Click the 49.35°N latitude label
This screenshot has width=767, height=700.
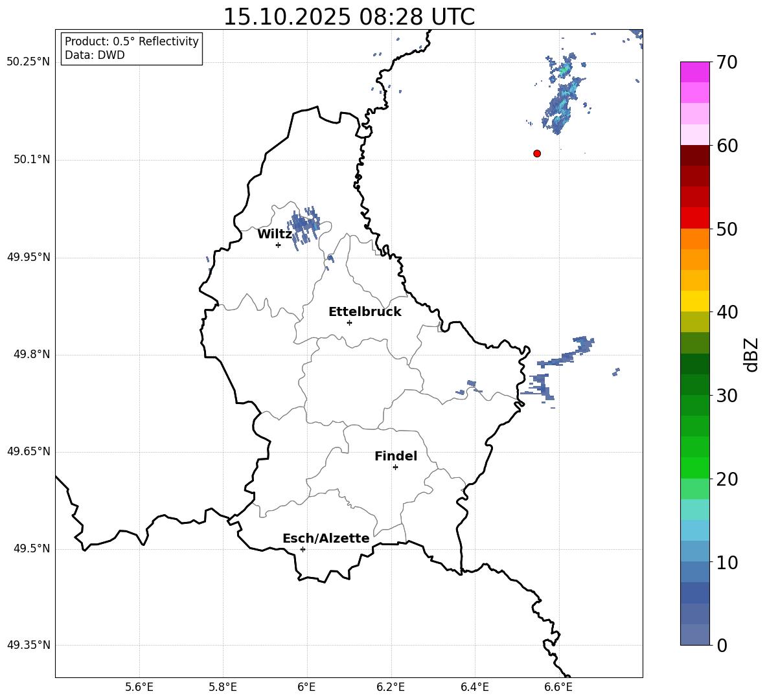pyautogui.click(x=29, y=645)
